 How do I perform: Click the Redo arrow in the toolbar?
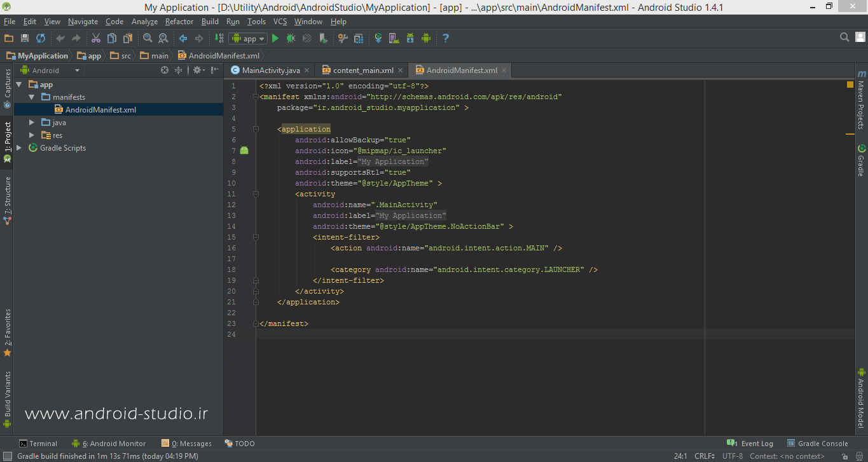76,38
